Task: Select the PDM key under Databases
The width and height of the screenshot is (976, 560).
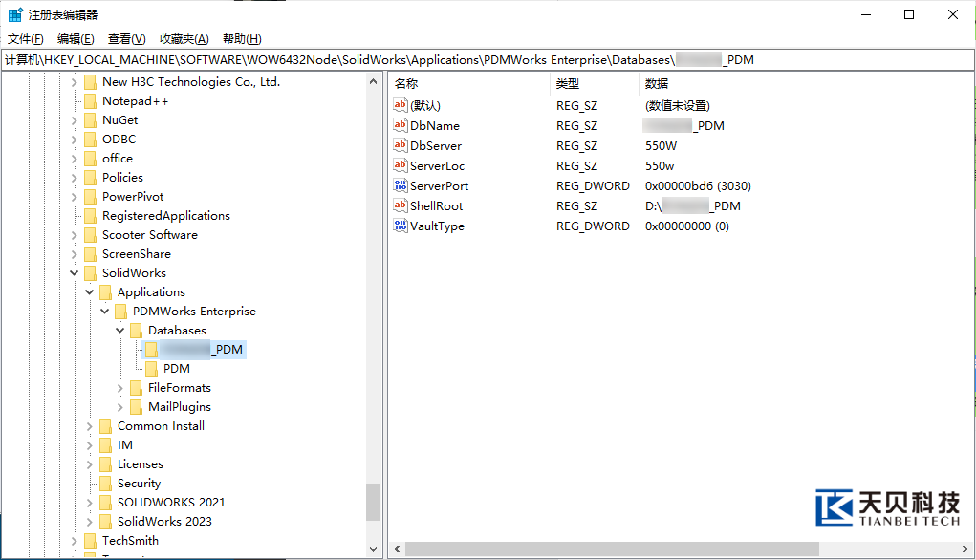Action: [x=176, y=369]
